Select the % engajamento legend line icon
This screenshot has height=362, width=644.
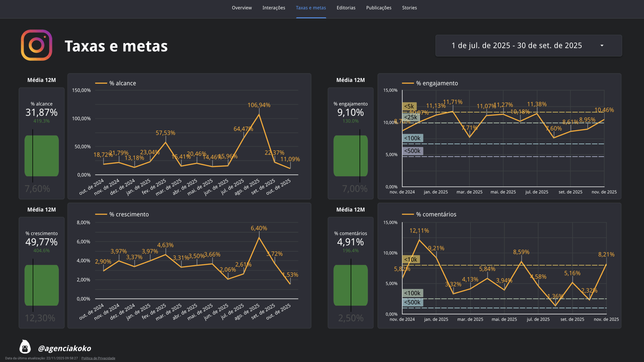click(408, 83)
